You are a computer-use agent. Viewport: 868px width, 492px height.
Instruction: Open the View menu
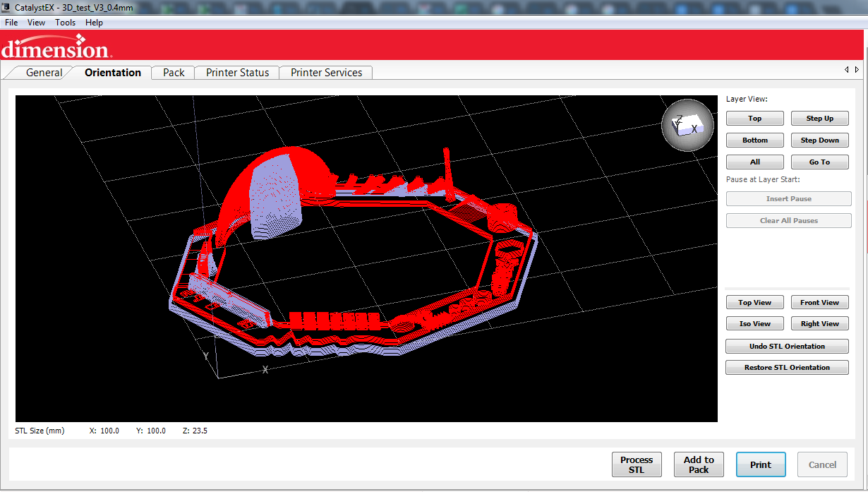tap(36, 23)
